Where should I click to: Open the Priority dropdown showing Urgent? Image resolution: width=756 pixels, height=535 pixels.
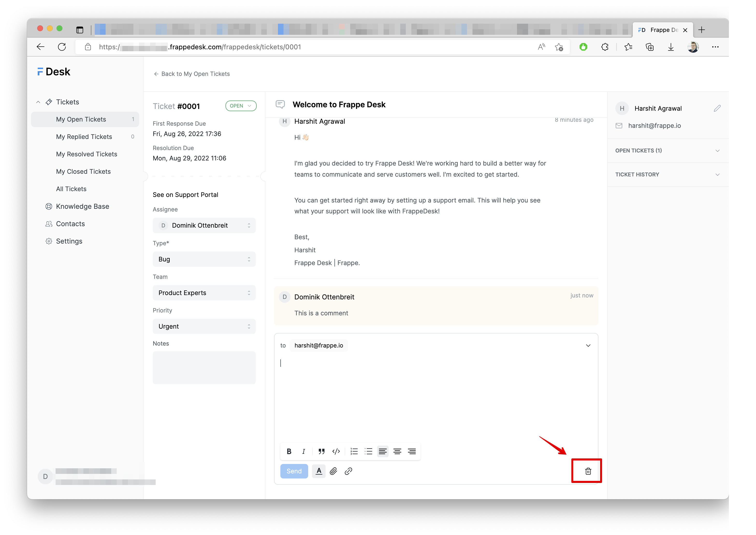(x=204, y=326)
